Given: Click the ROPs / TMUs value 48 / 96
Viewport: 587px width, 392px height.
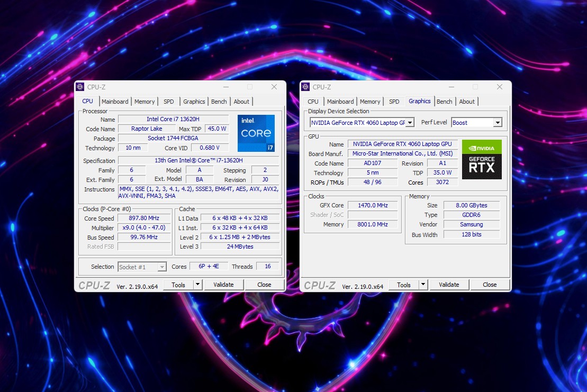Looking at the screenshot, I should pos(373,182).
